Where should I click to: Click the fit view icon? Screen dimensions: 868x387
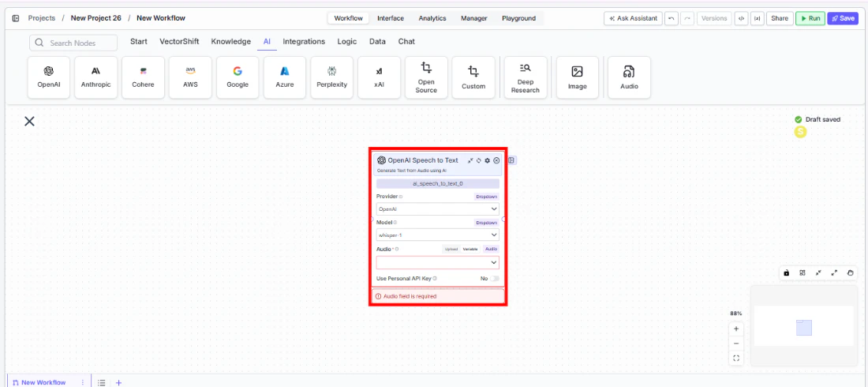pos(736,358)
